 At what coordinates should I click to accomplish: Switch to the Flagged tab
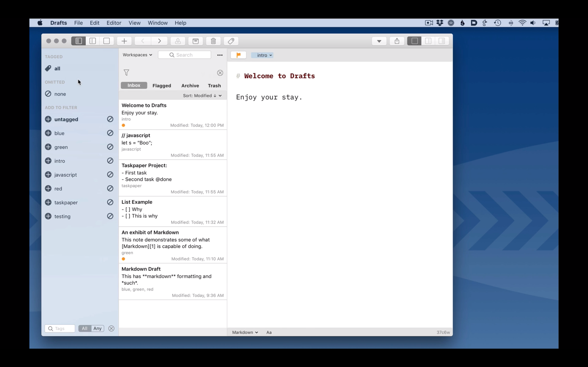(x=161, y=85)
